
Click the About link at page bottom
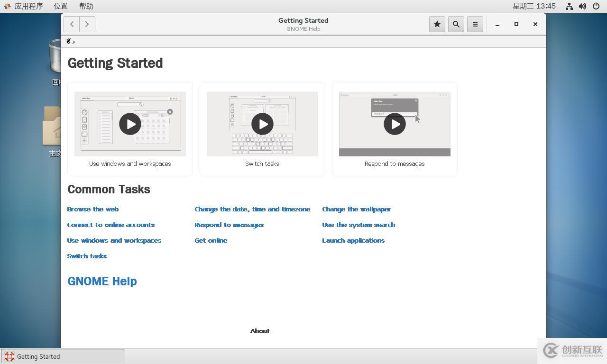coord(260,331)
